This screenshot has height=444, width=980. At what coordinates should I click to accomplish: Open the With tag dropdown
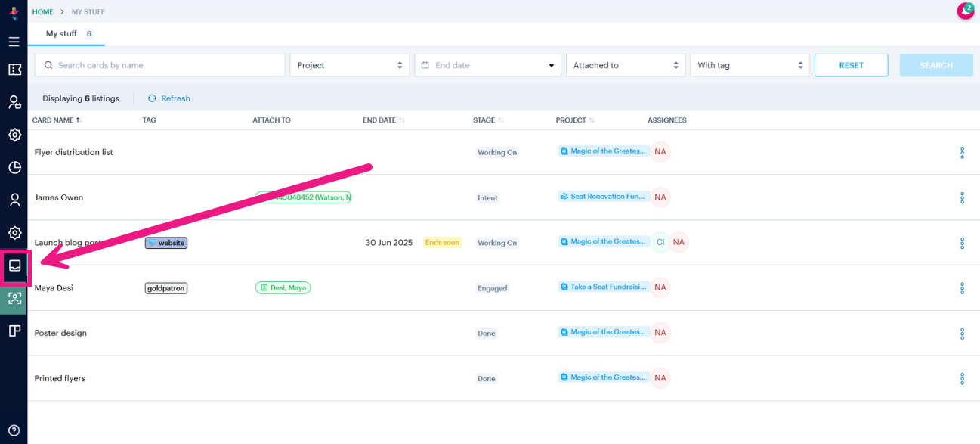pyautogui.click(x=749, y=65)
